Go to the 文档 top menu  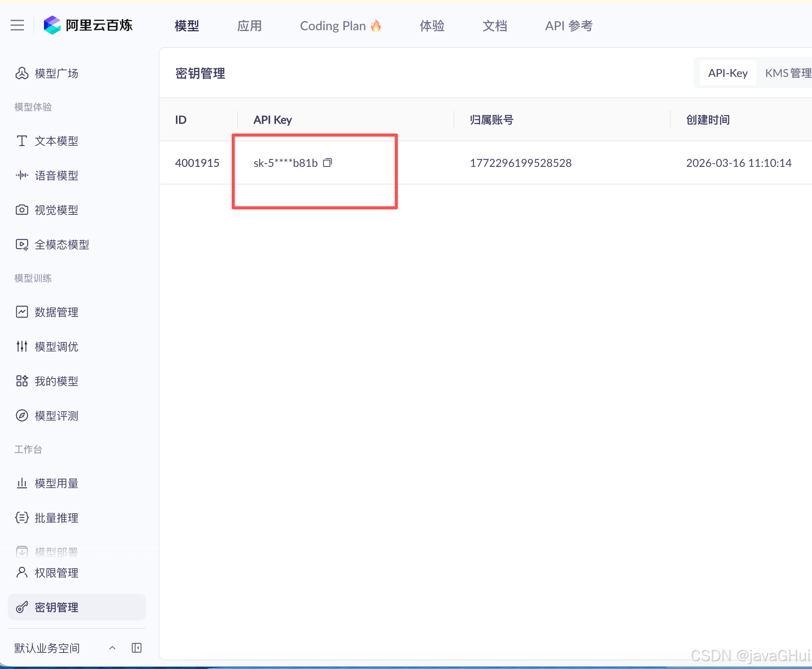pyautogui.click(x=494, y=26)
